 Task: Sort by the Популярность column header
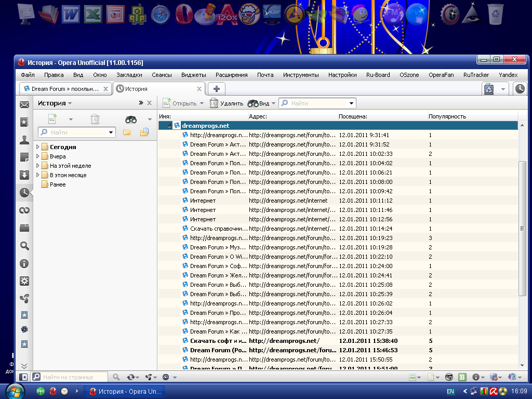473,116
